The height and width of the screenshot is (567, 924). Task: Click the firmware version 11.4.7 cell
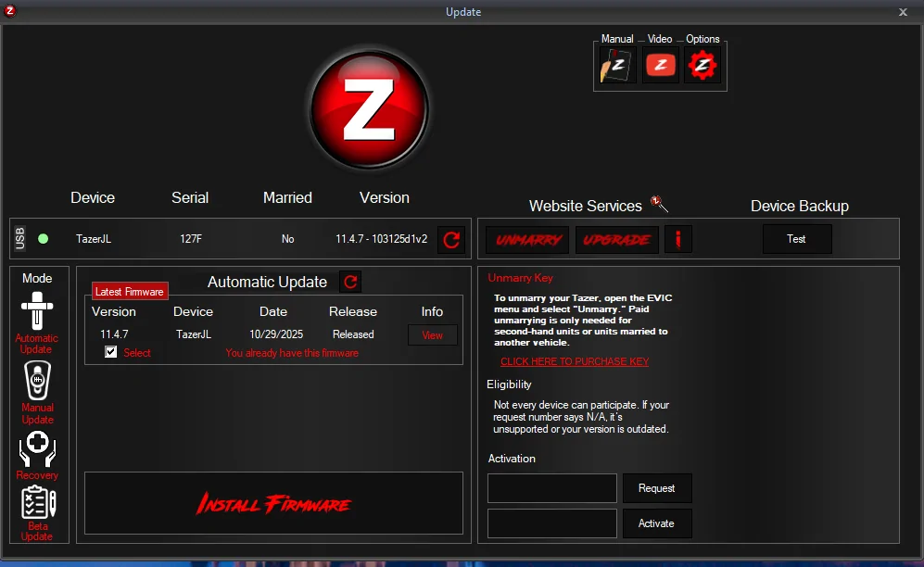pos(114,334)
